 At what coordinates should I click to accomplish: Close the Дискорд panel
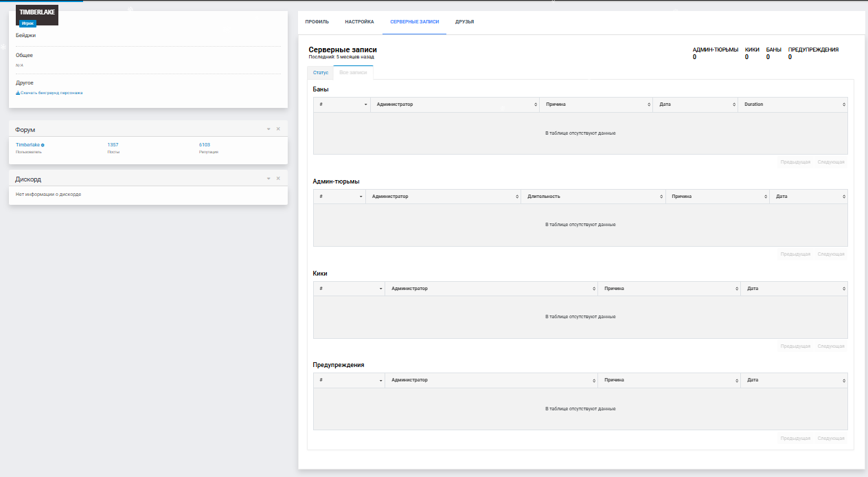pyautogui.click(x=278, y=179)
